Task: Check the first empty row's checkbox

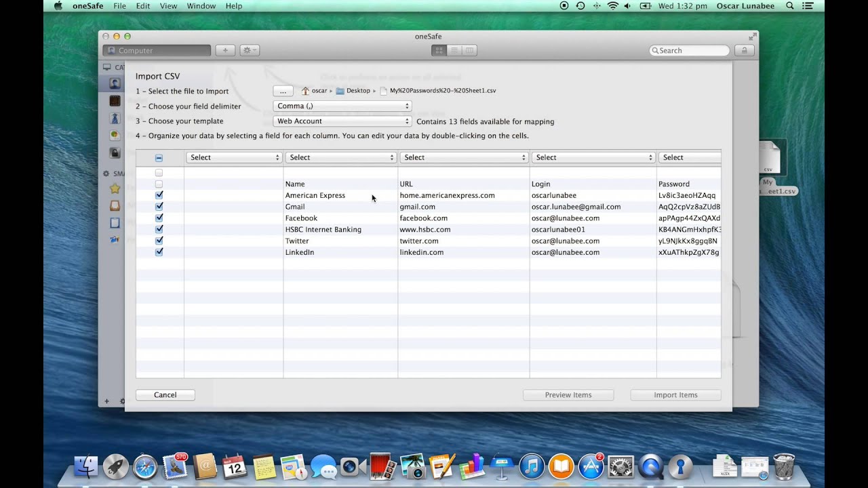Action: click(x=159, y=173)
